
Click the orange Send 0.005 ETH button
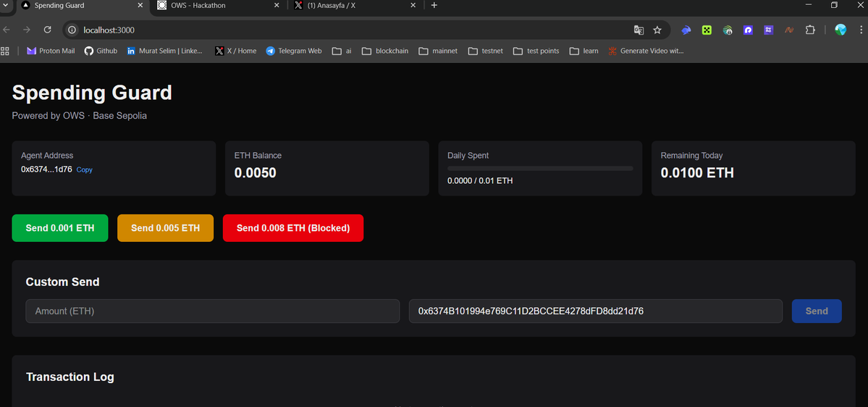point(166,228)
